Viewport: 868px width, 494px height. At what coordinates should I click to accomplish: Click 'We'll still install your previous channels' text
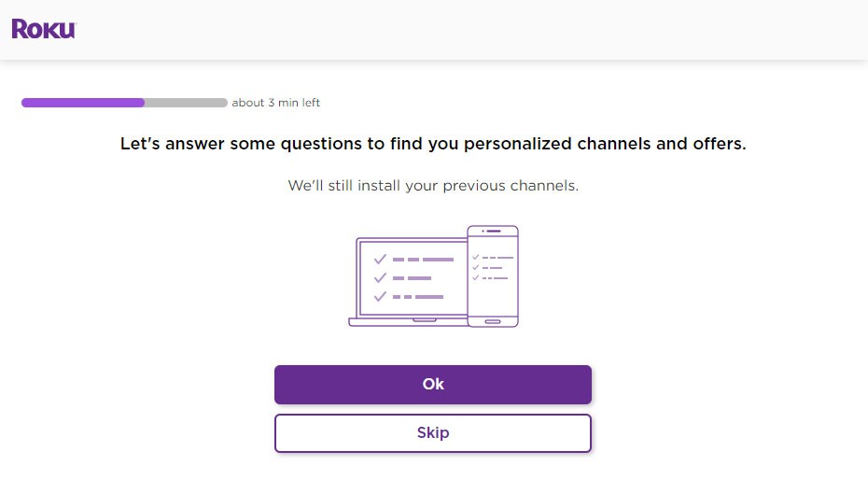[433, 185]
